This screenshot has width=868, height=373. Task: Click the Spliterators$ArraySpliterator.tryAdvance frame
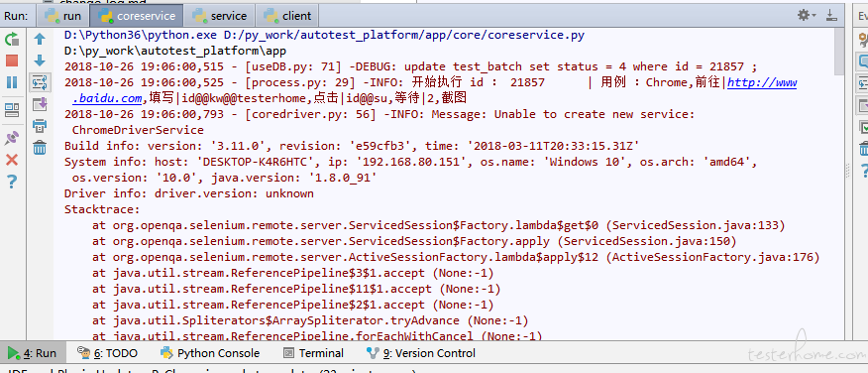pyautogui.click(x=310, y=320)
